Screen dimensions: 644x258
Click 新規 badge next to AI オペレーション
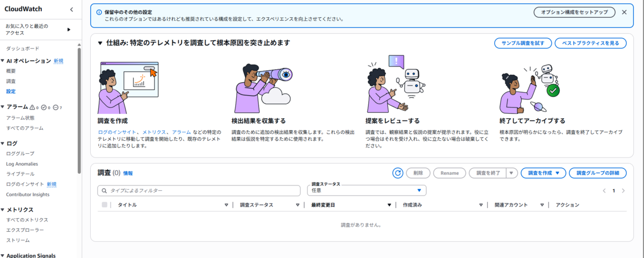(58, 61)
